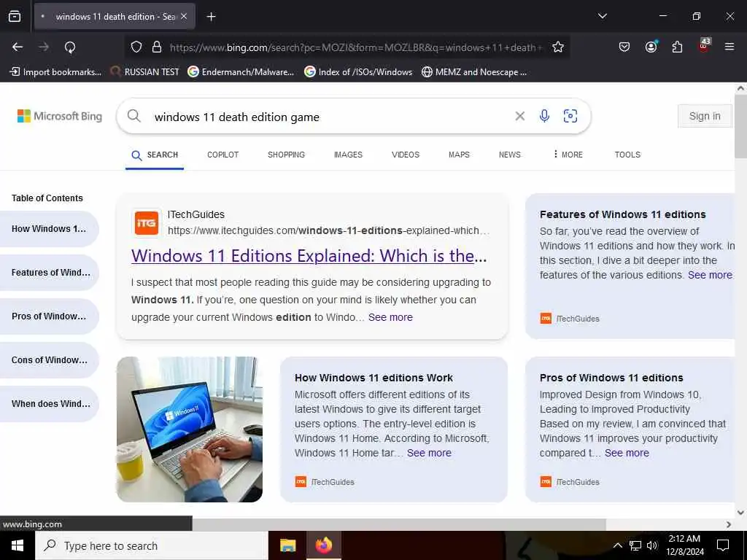Clear the Bing search query

tap(519, 116)
